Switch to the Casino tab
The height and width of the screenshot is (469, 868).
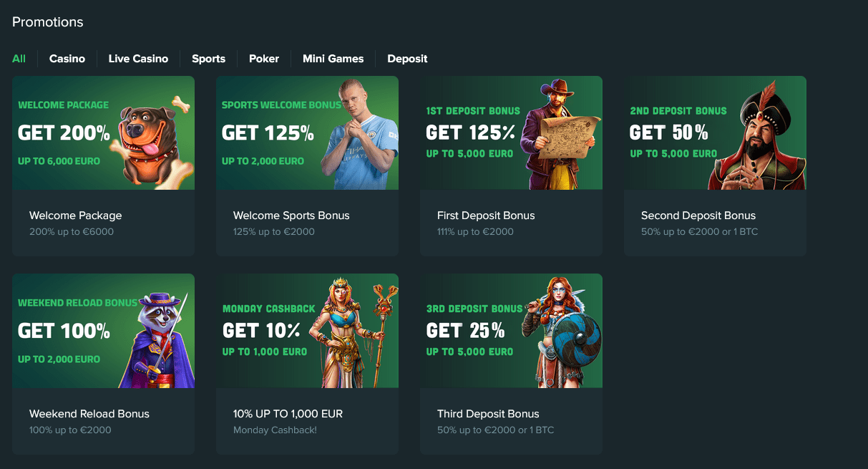67,59
